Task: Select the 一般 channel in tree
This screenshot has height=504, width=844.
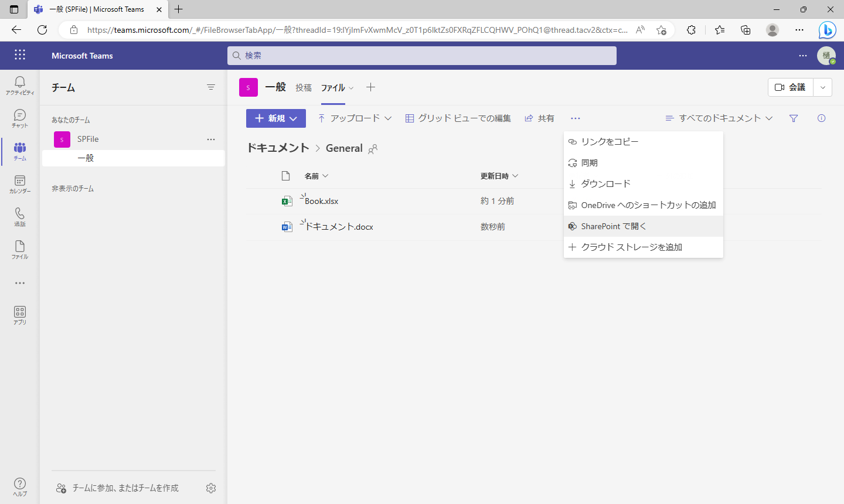Action: pos(134,158)
